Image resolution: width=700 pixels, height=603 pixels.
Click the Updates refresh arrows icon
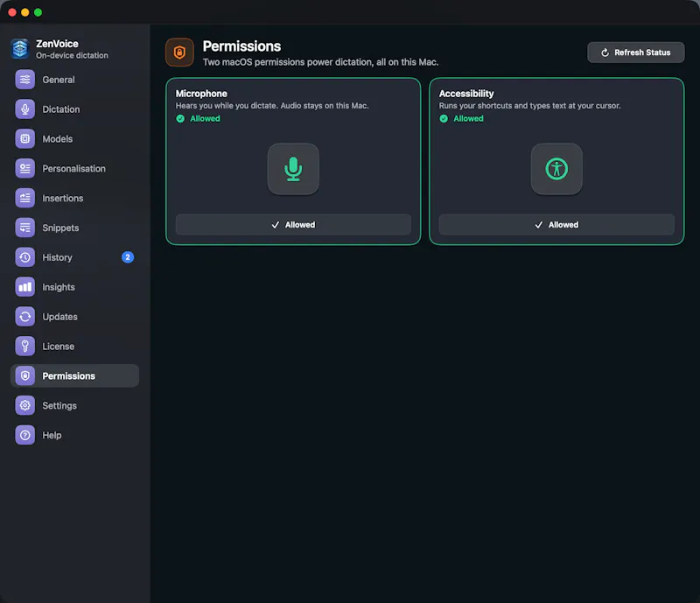pyautogui.click(x=25, y=317)
